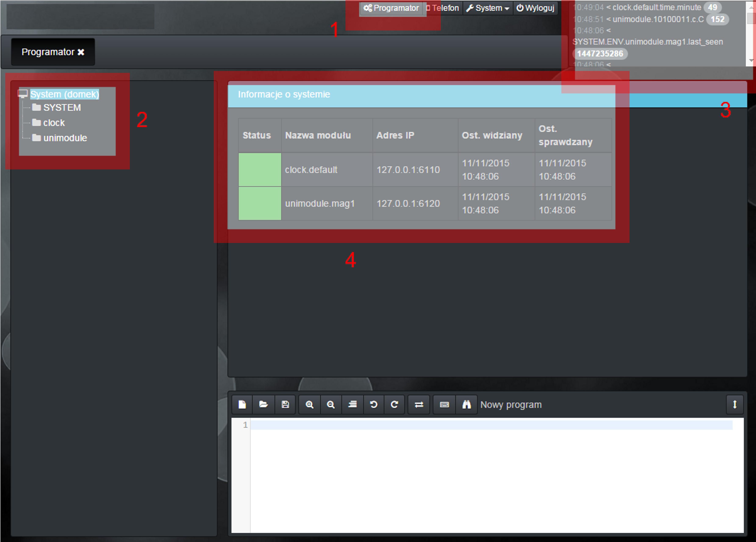The image size is (756, 542).
Task: Click the keyboard icon in toolbar
Action: 444,405
